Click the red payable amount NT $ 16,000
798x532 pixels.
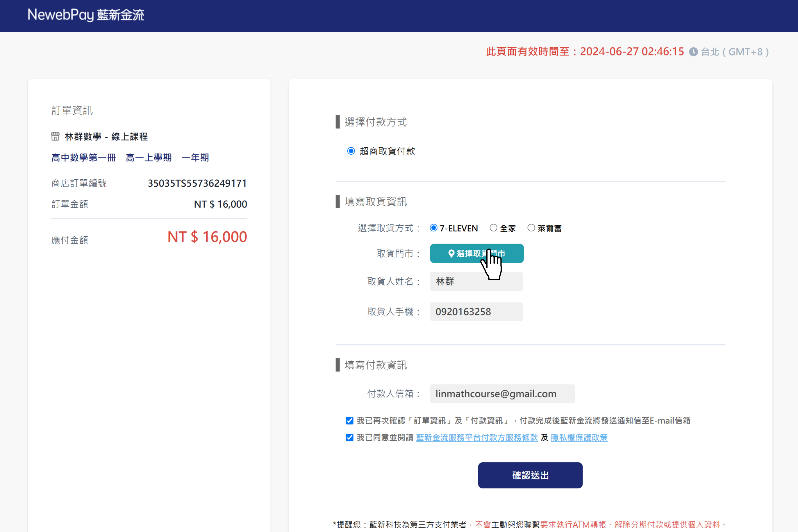(207, 237)
